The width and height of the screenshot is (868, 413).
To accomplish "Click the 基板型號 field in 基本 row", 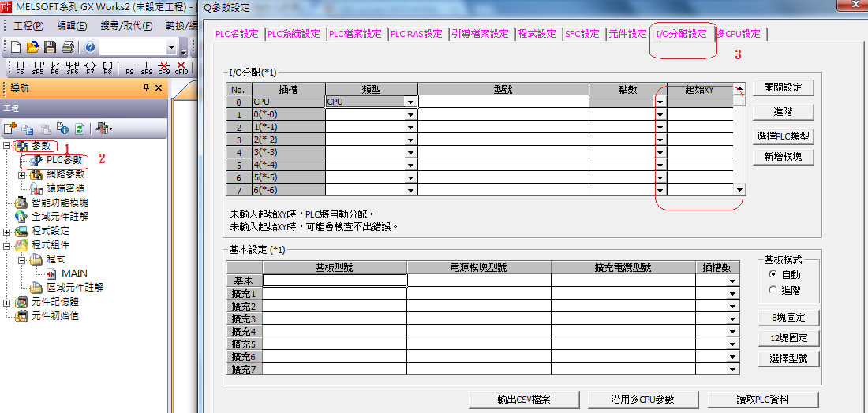I will (335, 280).
